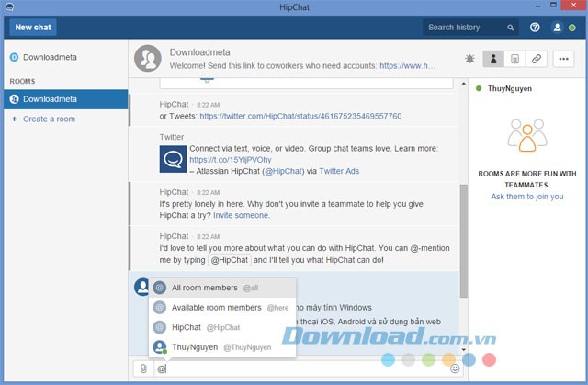Choose Available room members @here mention
Screen dimensions: 588x385
[221, 308]
